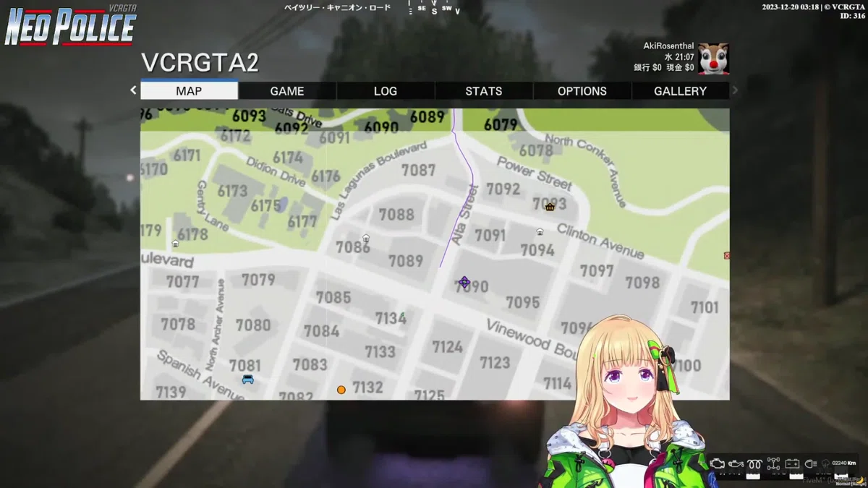
Task: Switch to the GAME tab
Action: pos(287,90)
